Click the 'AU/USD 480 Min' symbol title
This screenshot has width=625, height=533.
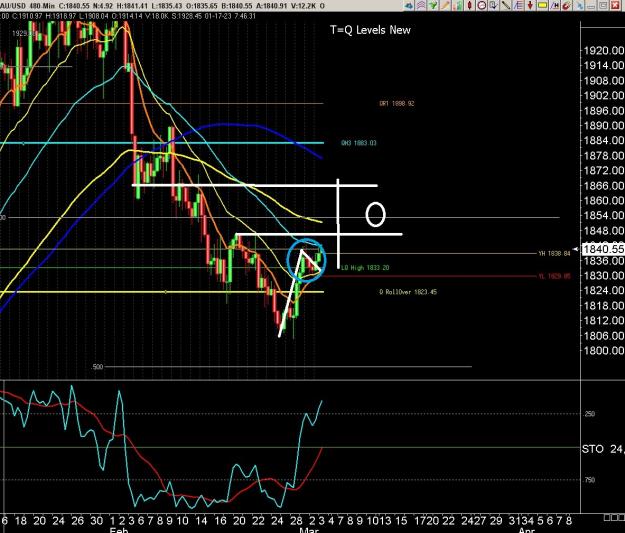tap(27, 6)
